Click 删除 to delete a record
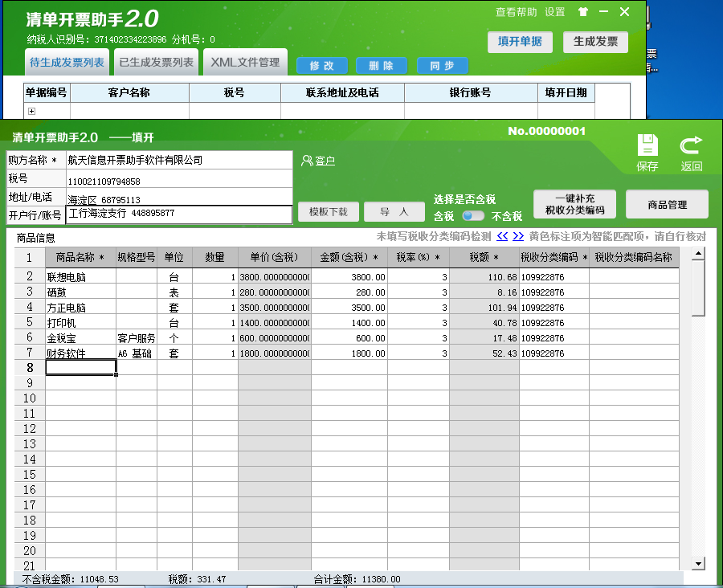Viewport: 723px width, 588px height. [382, 66]
